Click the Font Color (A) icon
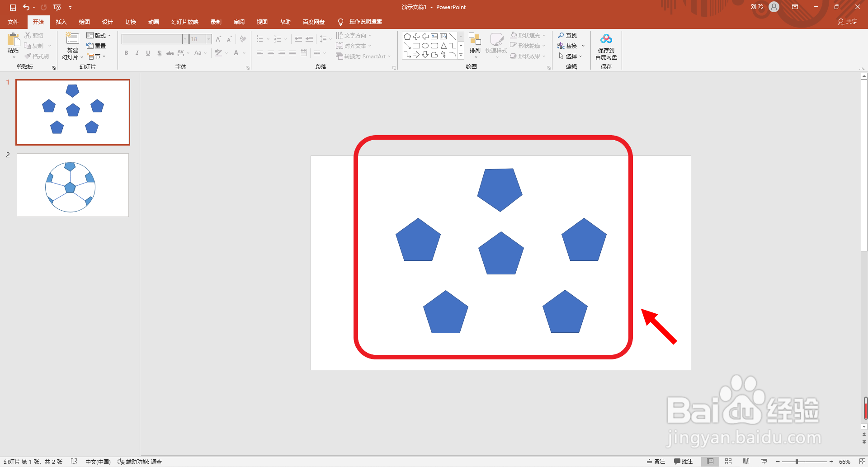Image resolution: width=868 pixels, height=467 pixels. click(x=236, y=53)
